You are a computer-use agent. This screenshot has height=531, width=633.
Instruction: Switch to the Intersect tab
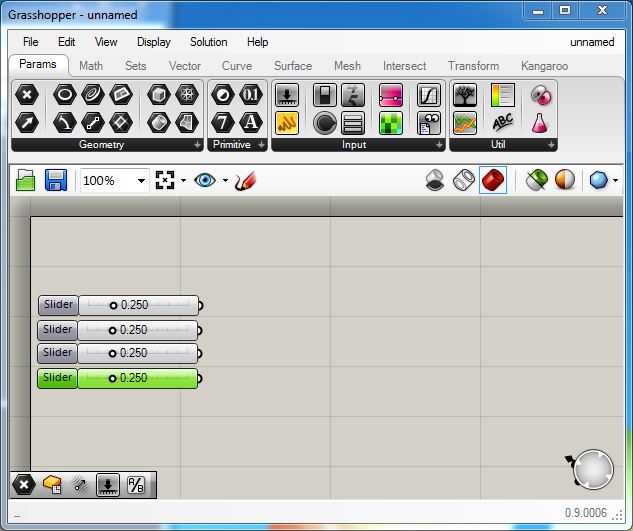click(404, 66)
